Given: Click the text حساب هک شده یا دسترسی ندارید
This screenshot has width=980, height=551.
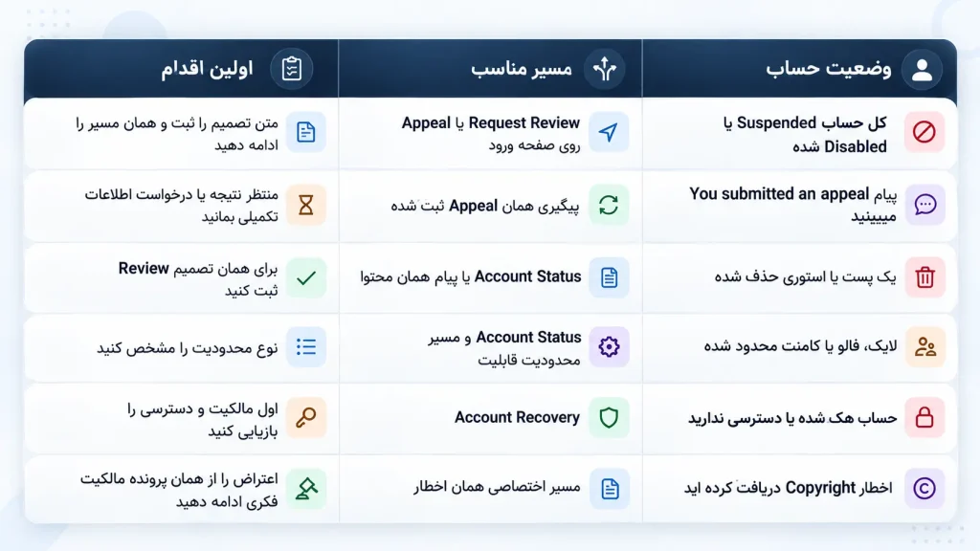Looking at the screenshot, I should point(792,417).
